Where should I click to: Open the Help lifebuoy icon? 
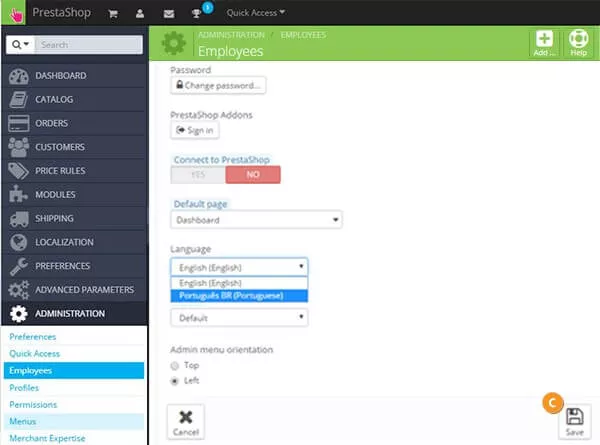[x=578, y=43]
